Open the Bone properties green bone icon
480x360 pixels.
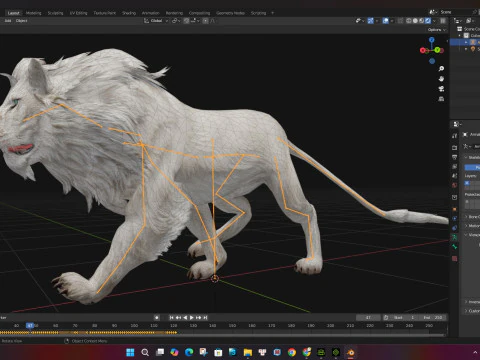pyautogui.click(x=455, y=247)
